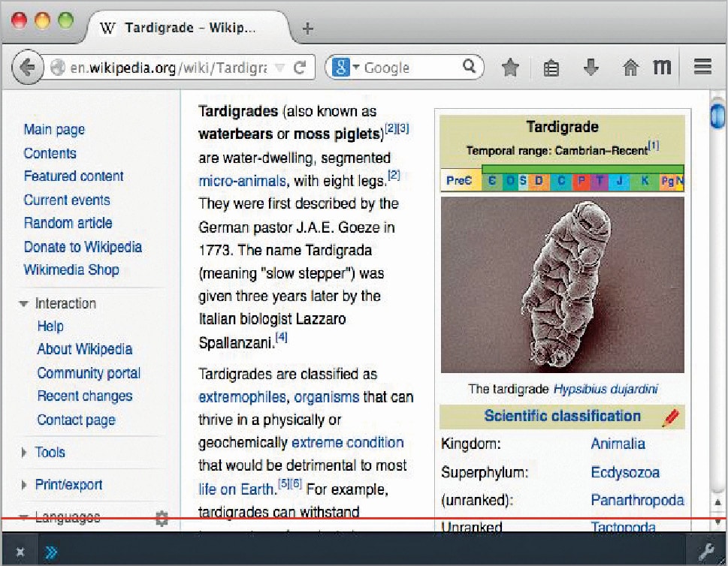Select the green K period in timeline
This screenshot has height=566, width=728.
(x=645, y=181)
